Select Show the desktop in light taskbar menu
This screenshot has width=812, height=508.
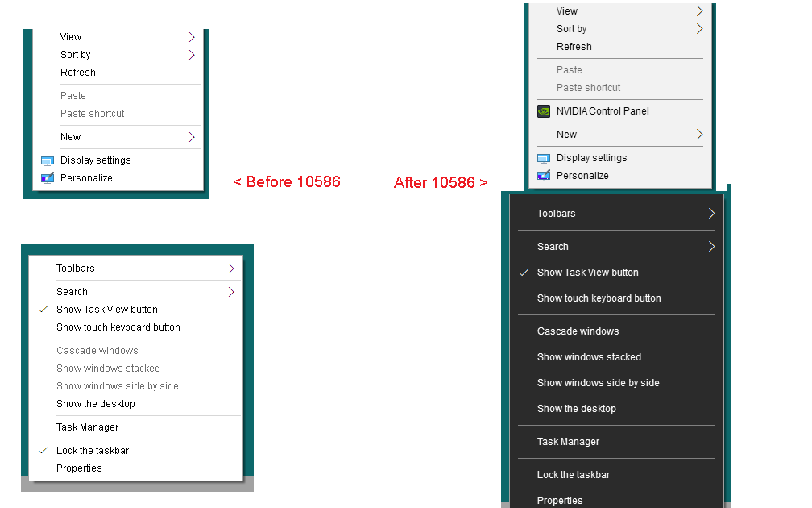click(x=95, y=404)
